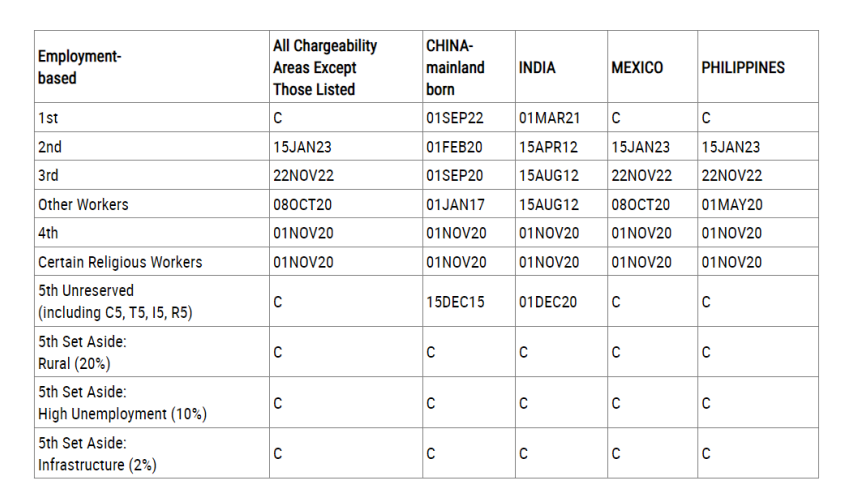Click the 01SEP22 date for China 1st
The height and width of the screenshot is (502, 853).
455,117
